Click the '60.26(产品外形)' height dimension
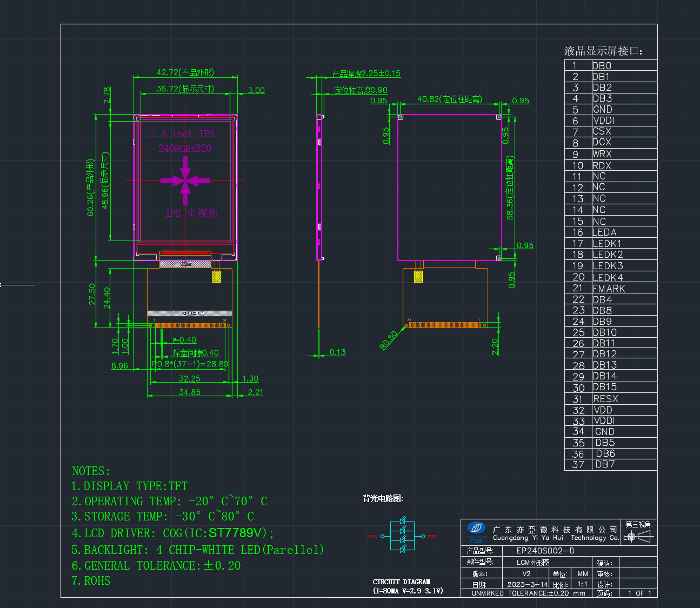Screen dimensions: 700x608 91,188
